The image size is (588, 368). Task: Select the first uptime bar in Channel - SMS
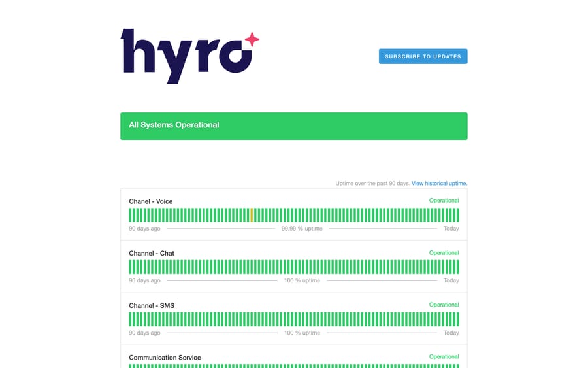130,319
